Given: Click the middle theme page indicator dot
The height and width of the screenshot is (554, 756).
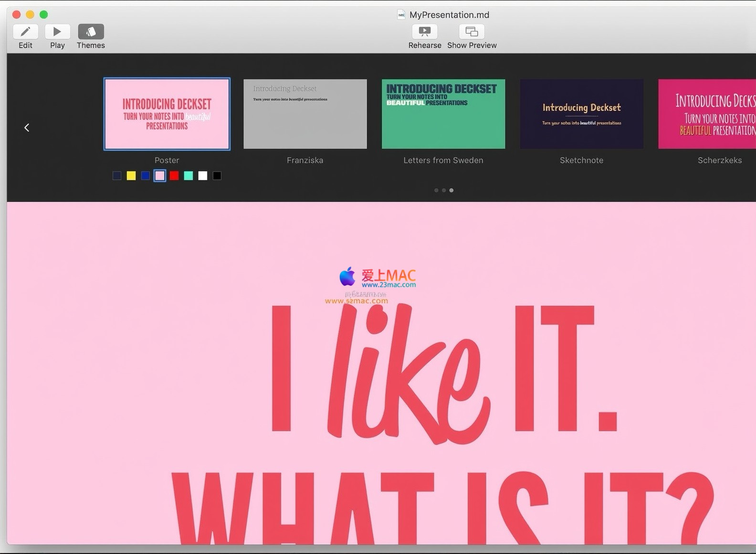Looking at the screenshot, I should 444,191.
